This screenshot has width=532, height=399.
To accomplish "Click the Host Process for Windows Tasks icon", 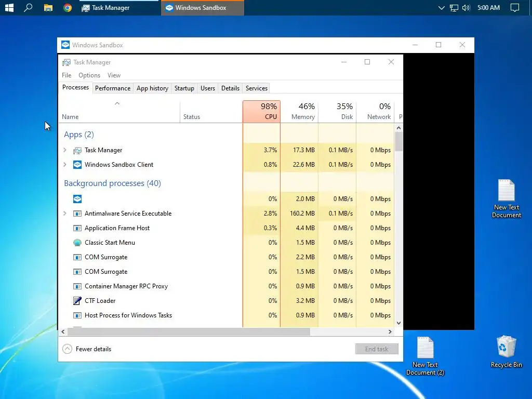I will tap(77, 315).
